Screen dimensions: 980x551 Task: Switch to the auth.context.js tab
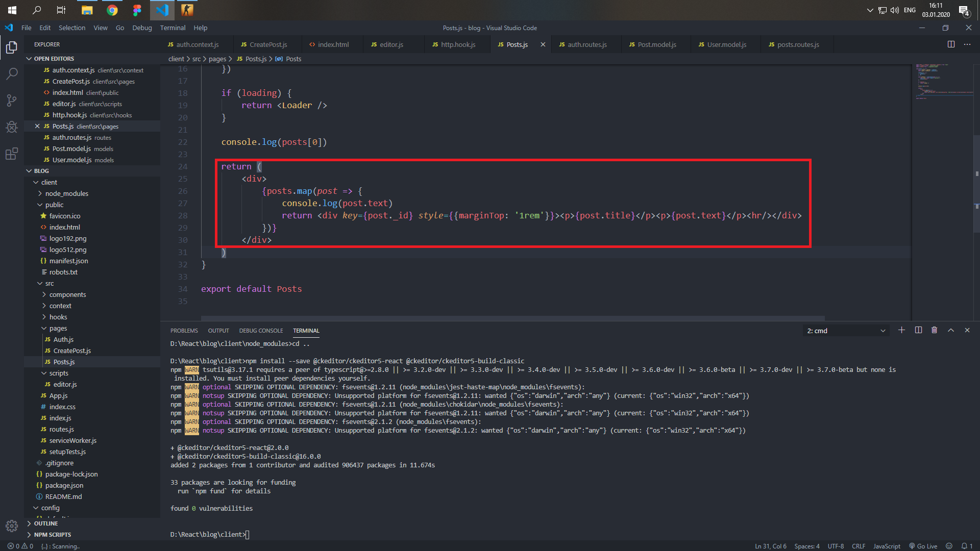point(197,44)
